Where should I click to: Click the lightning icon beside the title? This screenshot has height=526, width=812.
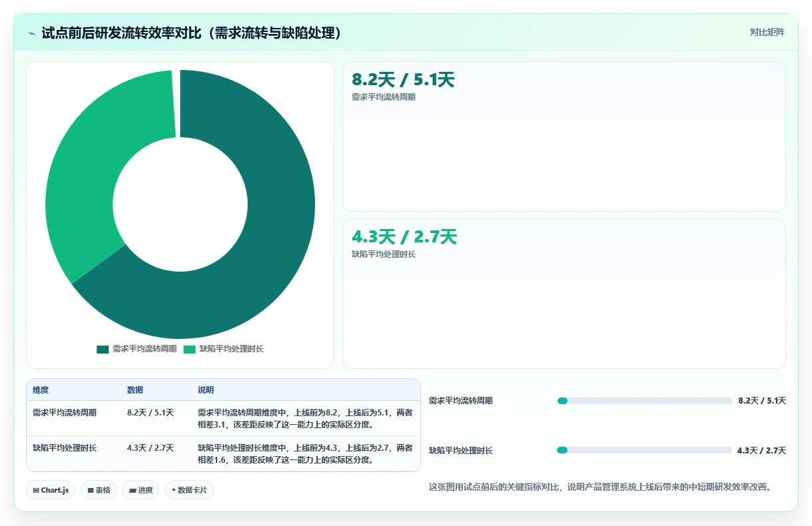click(32, 33)
